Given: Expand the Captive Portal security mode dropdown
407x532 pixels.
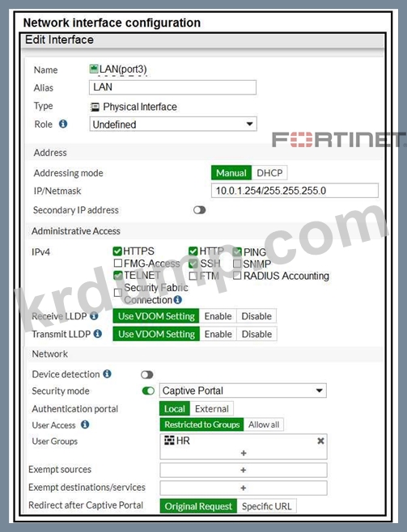Looking at the screenshot, I should 243,391.
